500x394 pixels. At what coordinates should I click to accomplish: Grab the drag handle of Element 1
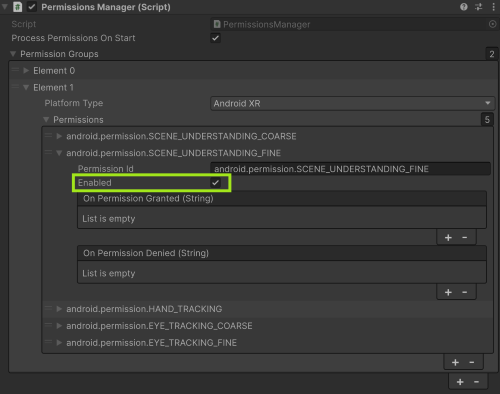tap(15, 87)
